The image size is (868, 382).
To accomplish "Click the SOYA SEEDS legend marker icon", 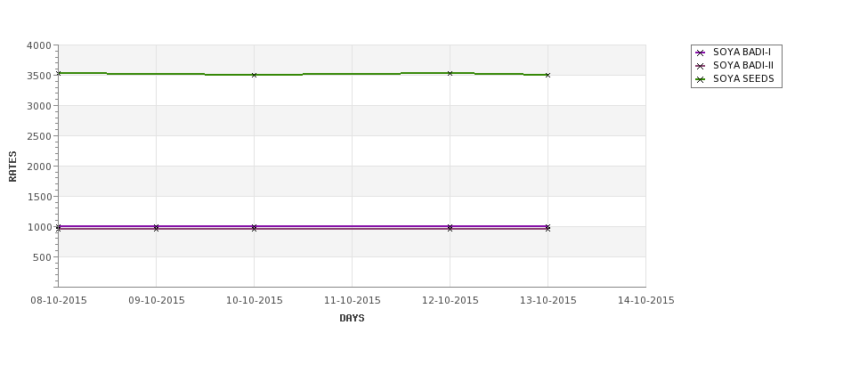I will (701, 79).
